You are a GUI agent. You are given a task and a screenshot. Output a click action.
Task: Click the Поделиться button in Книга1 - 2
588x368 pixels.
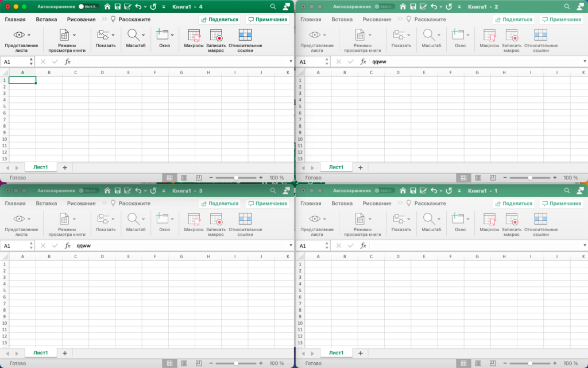[514, 19]
